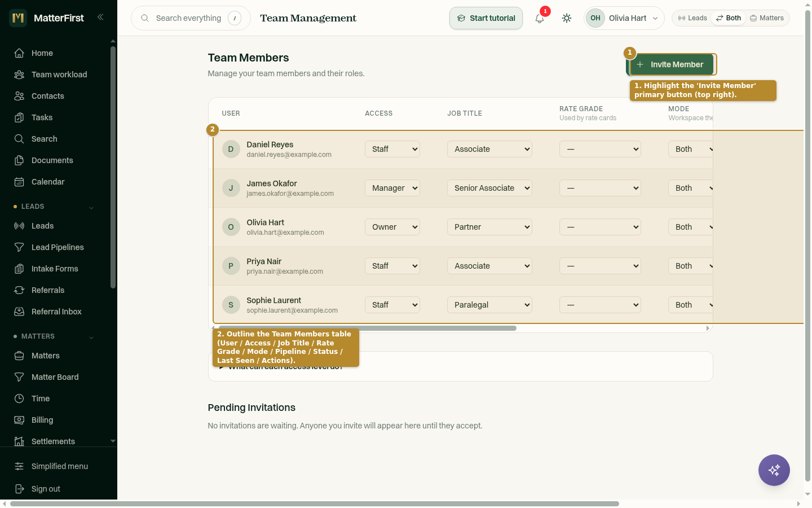
Task: Click Sign out link
Action: 46,489
